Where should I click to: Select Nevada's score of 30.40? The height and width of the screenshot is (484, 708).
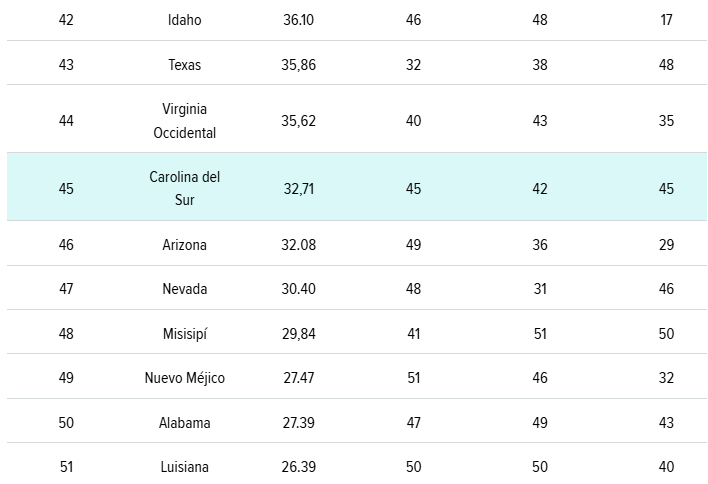[299, 289]
